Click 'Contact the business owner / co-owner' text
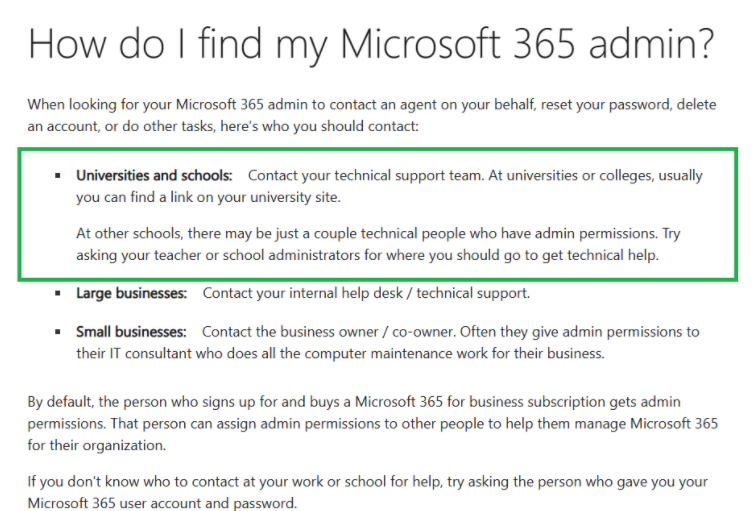 click(x=328, y=332)
